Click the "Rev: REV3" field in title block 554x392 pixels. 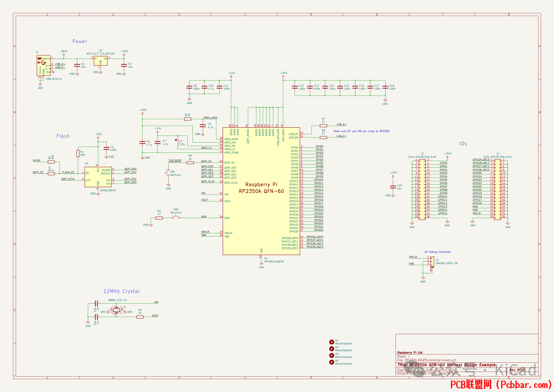pyautogui.click(x=517, y=370)
